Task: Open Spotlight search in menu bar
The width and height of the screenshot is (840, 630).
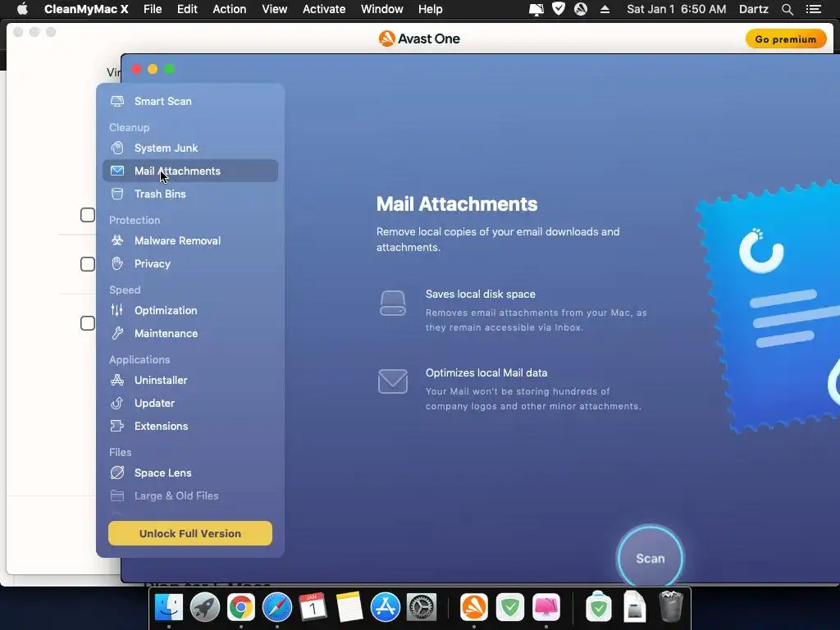Action: tap(787, 9)
